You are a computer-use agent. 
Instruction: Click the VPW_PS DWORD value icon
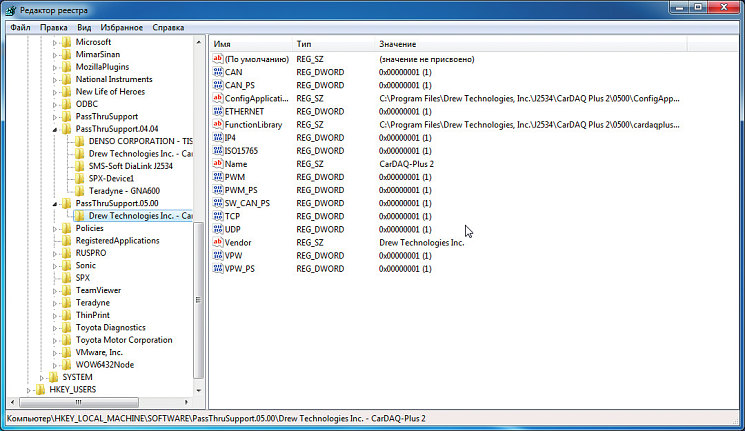click(218, 268)
